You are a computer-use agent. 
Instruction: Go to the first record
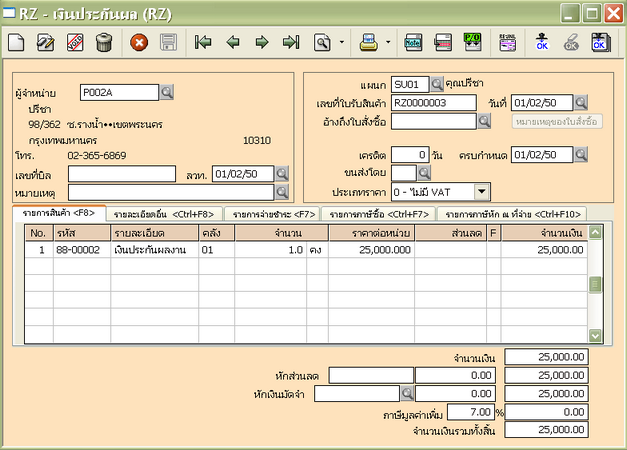[x=204, y=43]
